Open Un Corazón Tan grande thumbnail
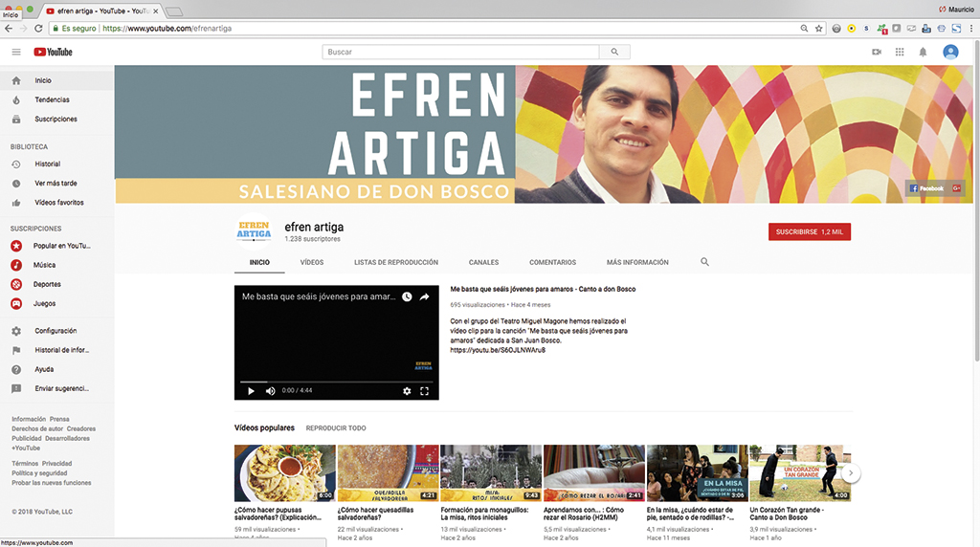This screenshot has width=980, height=547. point(800,473)
